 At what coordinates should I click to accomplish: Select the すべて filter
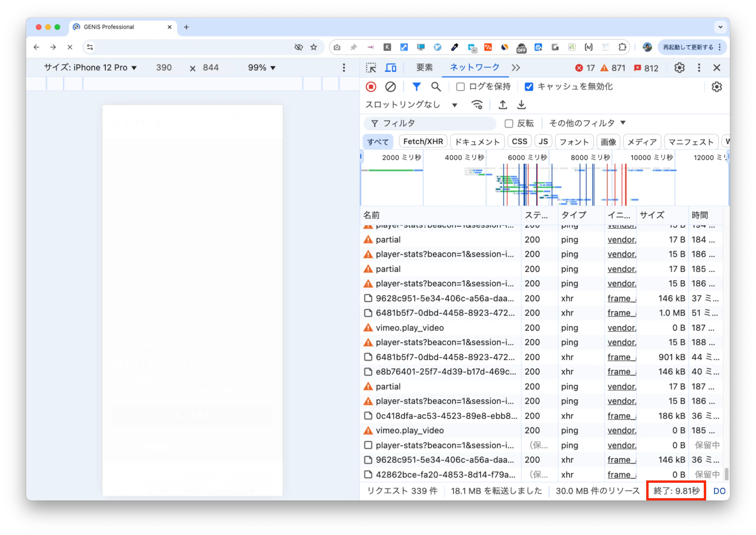(x=378, y=142)
